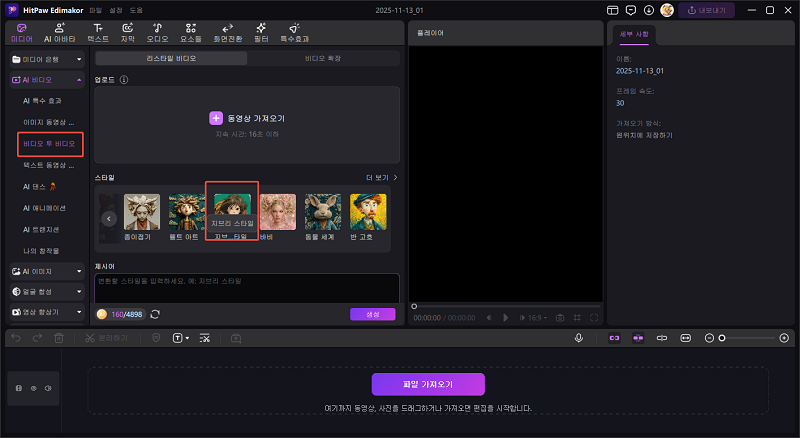800x438 pixels.
Task: Open the feedback message icon in title bar
Action: [x=631, y=10]
